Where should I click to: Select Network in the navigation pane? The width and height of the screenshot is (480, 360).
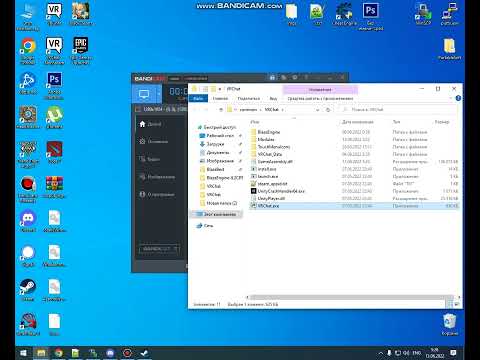coord(205,226)
